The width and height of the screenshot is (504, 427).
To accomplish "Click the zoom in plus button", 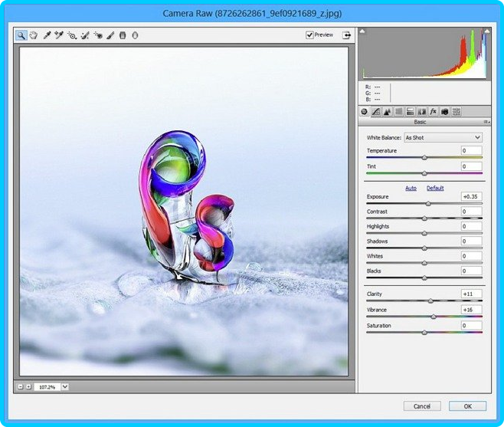I will (28, 386).
